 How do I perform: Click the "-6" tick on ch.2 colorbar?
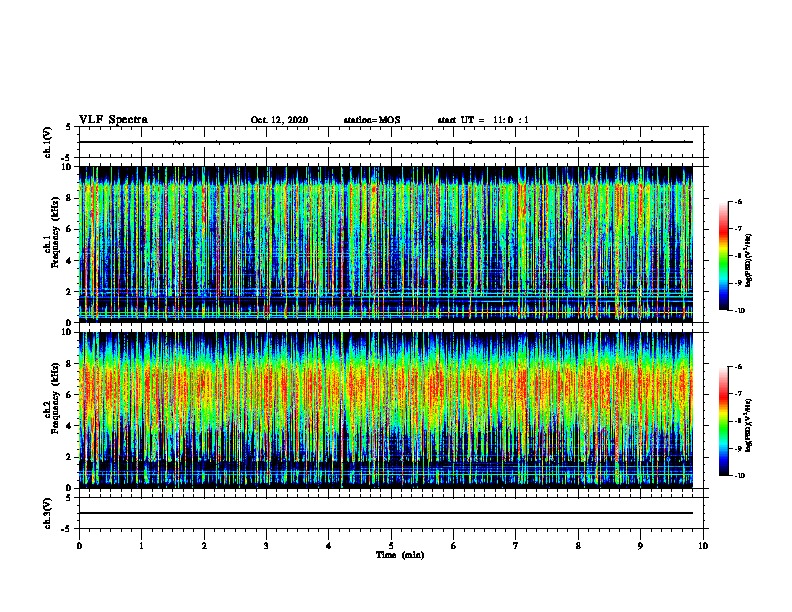click(738, 367)
